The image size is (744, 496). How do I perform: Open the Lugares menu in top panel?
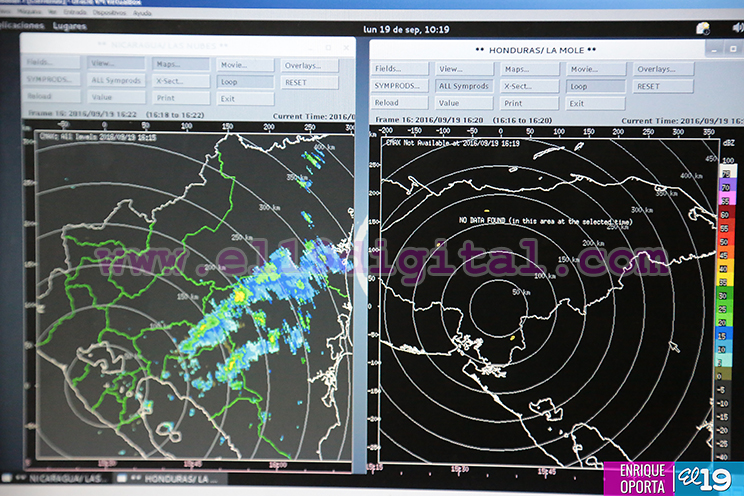(70, 26)
